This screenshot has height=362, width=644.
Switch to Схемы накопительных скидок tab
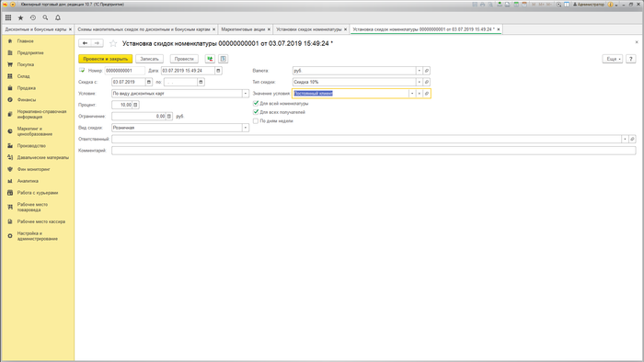coord(144,29)
